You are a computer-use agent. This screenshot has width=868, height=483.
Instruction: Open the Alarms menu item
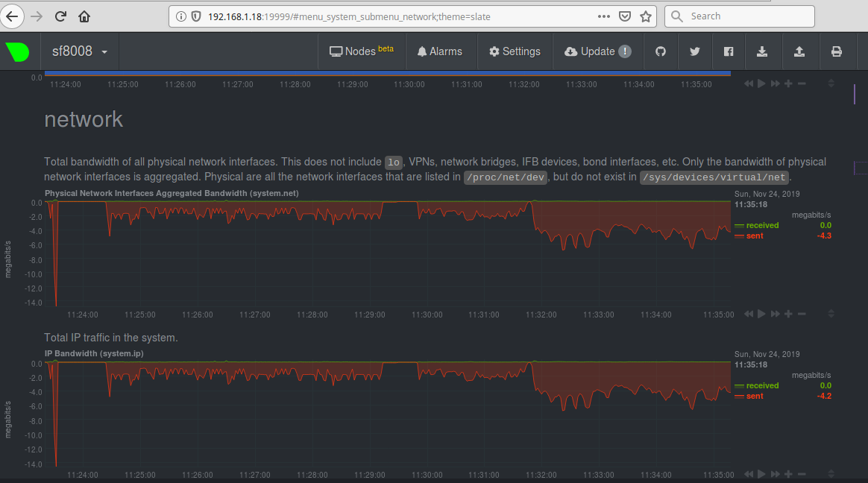tap(439, 51)
